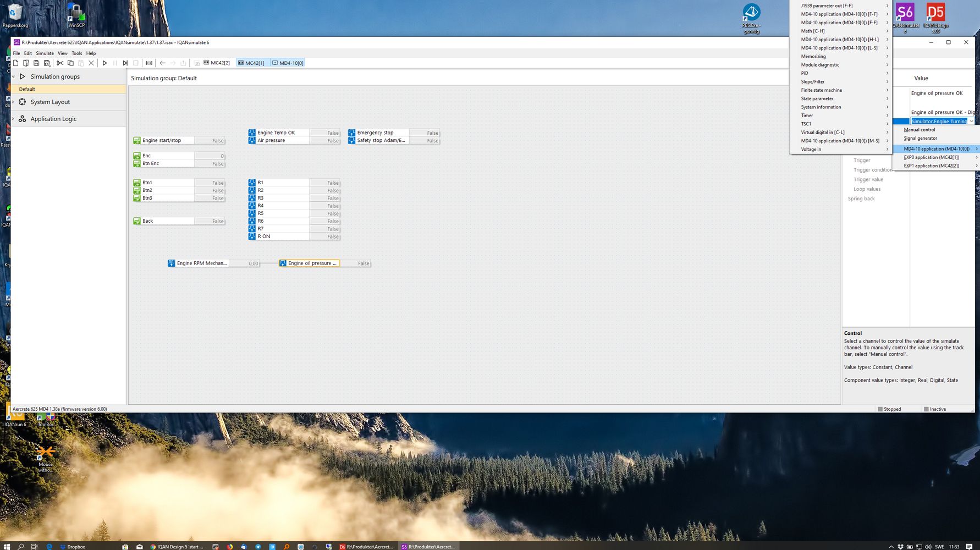Expand EXP1 application (MC42[2]) submenu

(937, 166)
